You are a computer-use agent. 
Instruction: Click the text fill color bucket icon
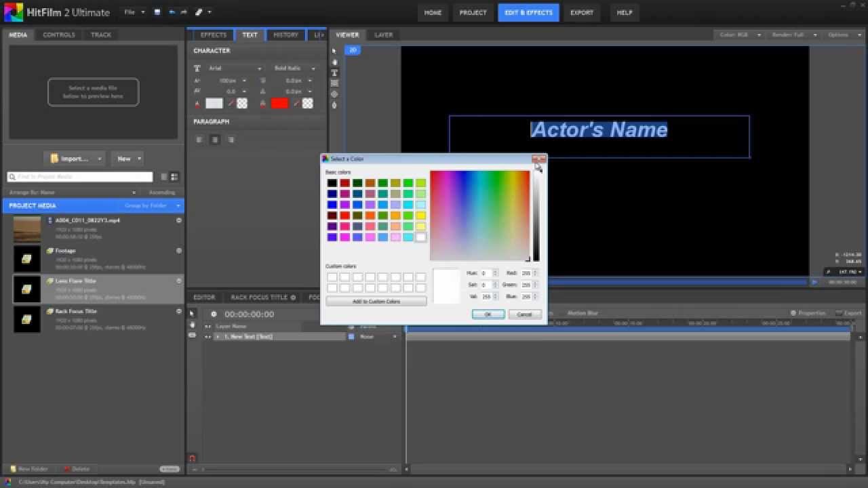pos(197,104)
